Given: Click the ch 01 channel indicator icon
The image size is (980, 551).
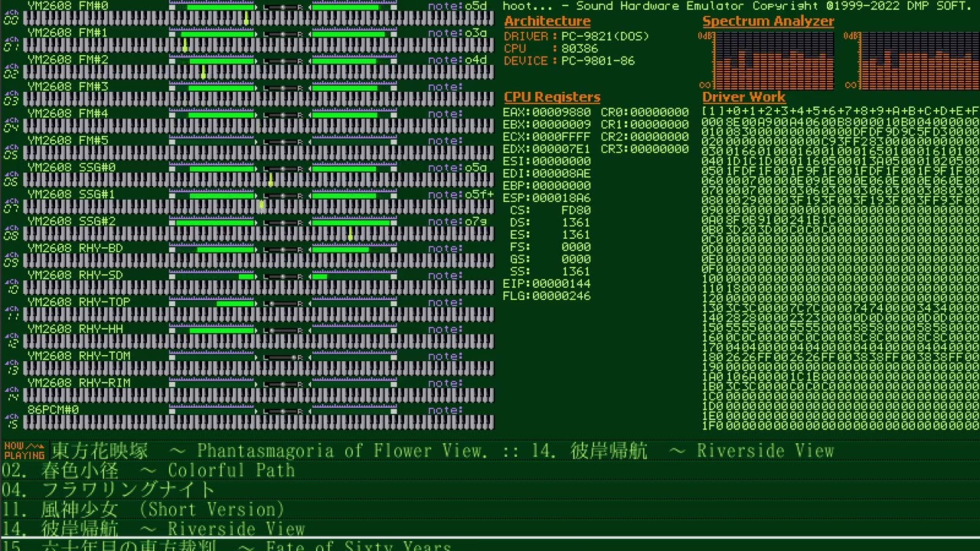Looking at the screenshot, I should click(11, 44).
